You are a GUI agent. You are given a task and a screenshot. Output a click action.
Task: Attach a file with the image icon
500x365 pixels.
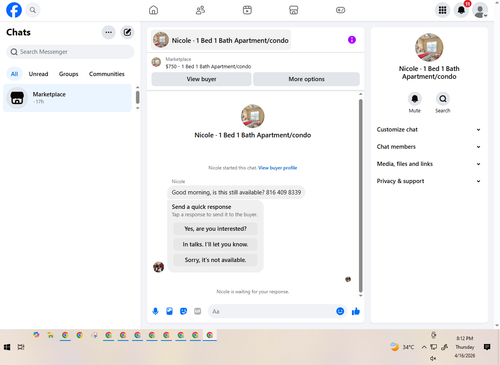click(169, 311)
